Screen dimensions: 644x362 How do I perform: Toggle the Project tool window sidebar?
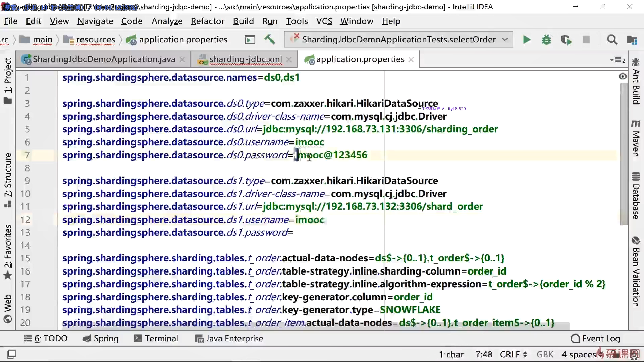8,80
